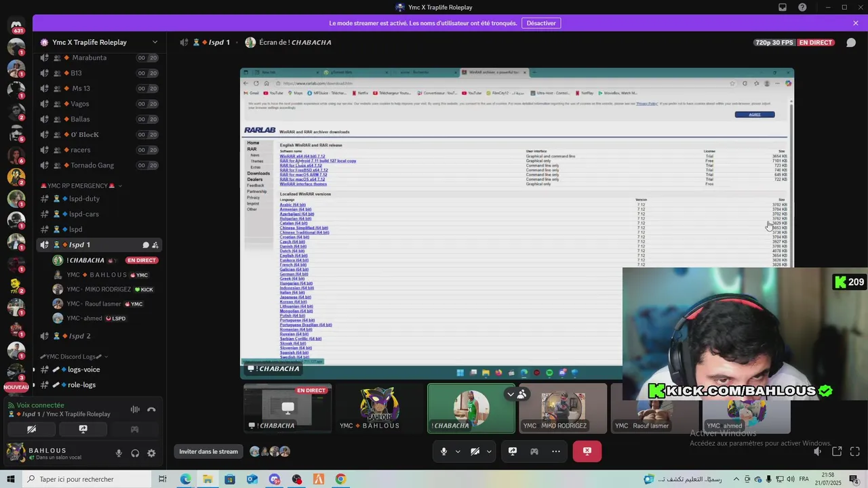Open Windows notification center icon
Viewport: 868px width, 488px height.
pyautogui.click(x=854, y=479)
